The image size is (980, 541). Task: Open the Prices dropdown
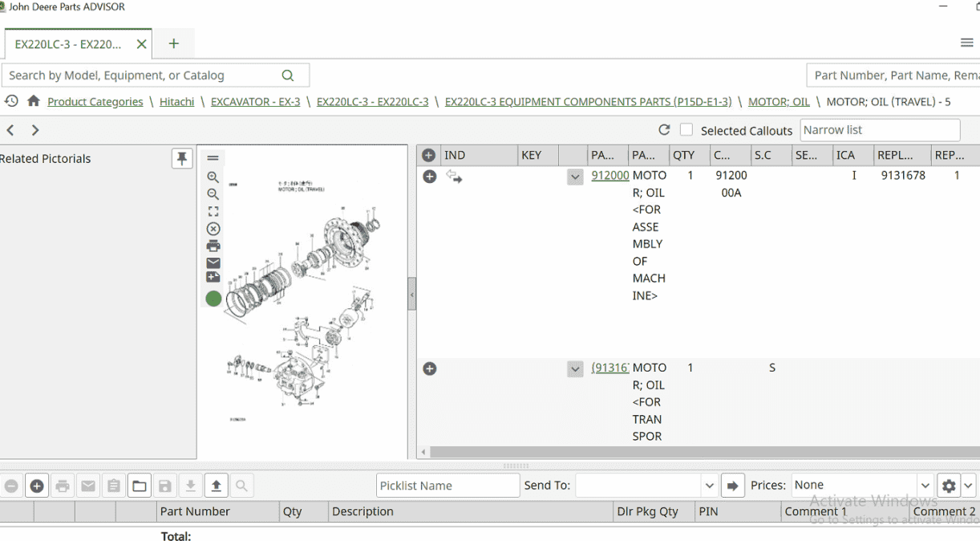pos(925,486)
